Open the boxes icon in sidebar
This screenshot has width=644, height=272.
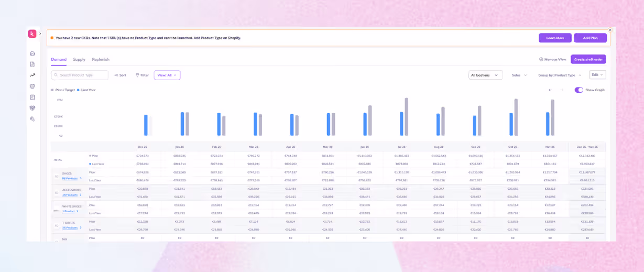click(x=32, y=108)
